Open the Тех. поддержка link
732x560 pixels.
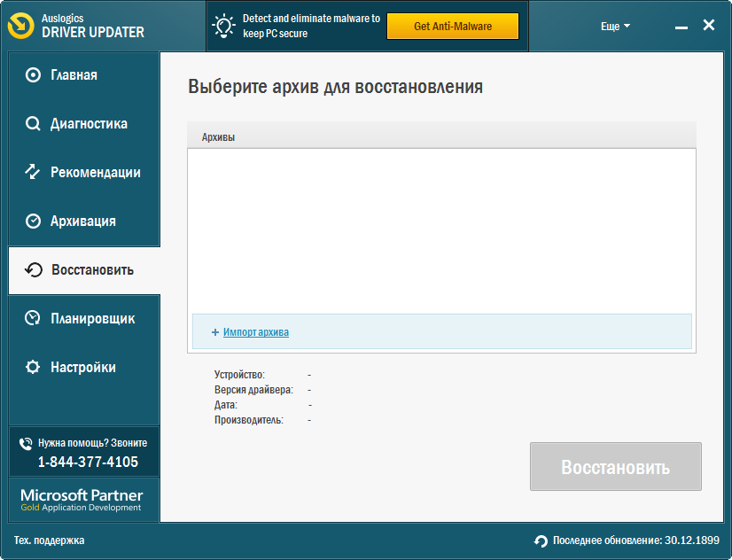(x=49, y=541)
